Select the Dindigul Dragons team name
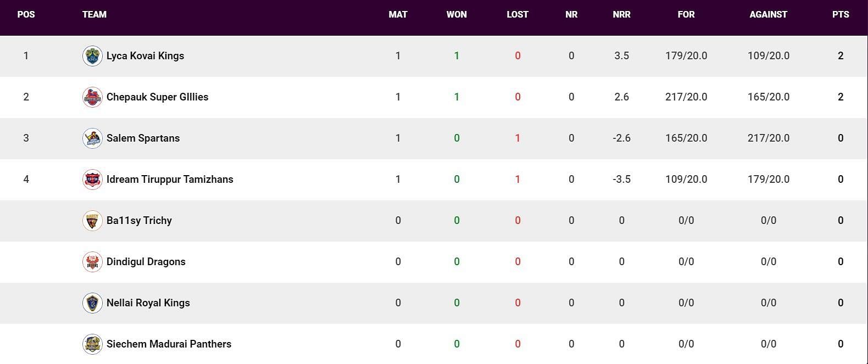Screen dimensions: 868x364 pos(146,261)
